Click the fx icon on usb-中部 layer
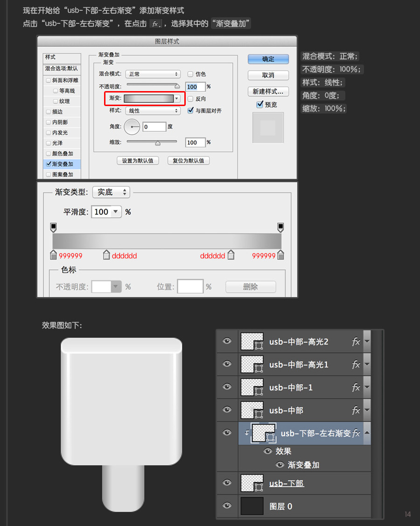The height and width of the screenshot is (526, 420). pyautogui.click(x=356, y=410)
